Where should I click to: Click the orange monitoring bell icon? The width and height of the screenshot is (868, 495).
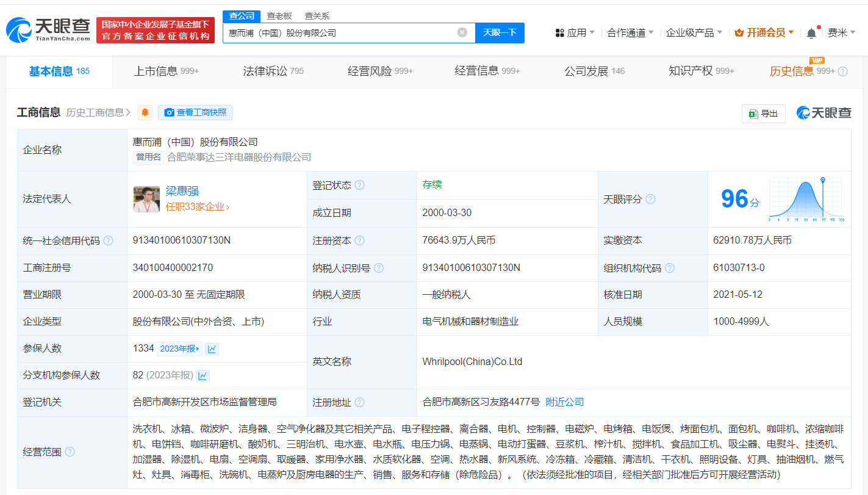(145, 112)
